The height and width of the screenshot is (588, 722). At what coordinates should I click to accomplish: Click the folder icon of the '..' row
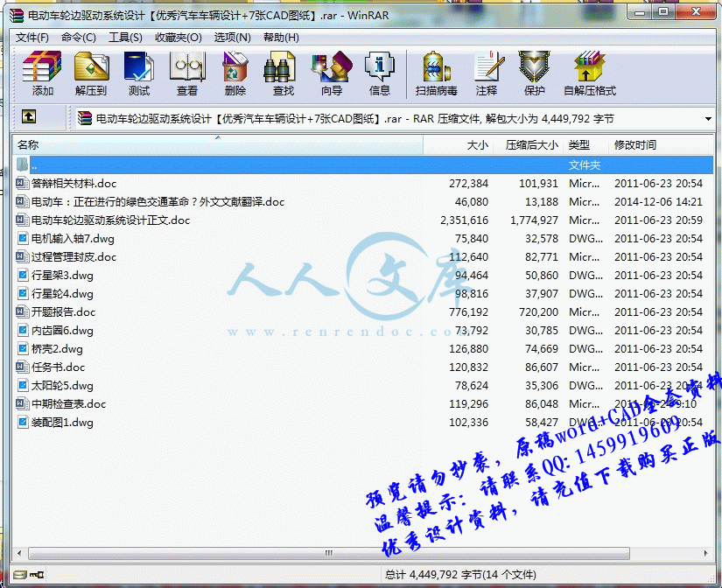pos(22,164)
